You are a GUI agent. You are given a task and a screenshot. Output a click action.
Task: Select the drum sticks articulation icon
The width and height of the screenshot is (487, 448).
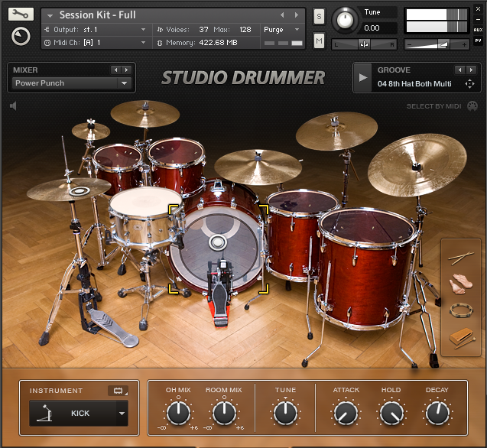pos(461,258)
